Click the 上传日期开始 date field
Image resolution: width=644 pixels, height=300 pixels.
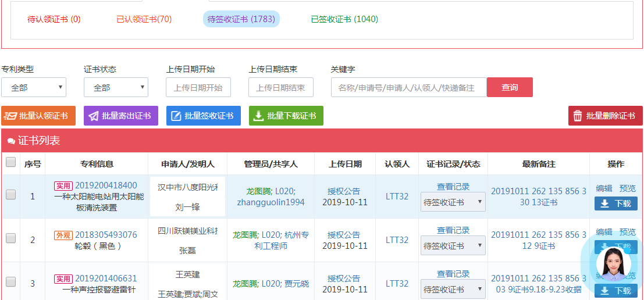[x=198, y=87]
